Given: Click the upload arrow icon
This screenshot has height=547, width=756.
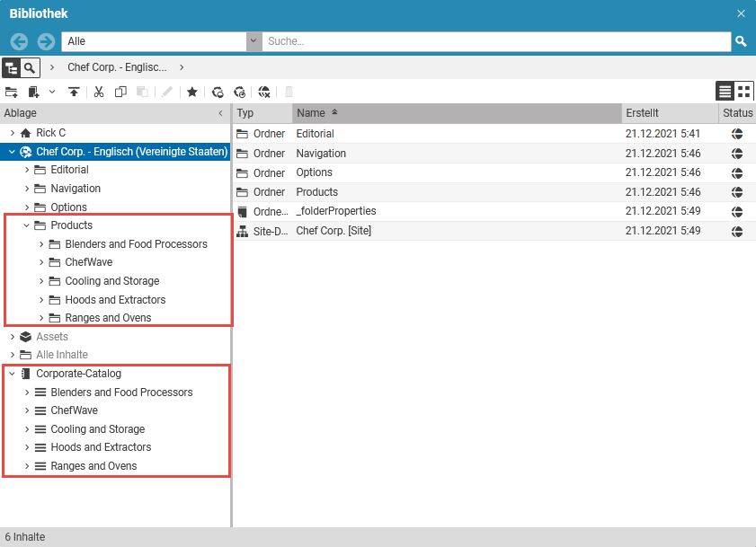Looking at the screenshot, I should [74, 92].
